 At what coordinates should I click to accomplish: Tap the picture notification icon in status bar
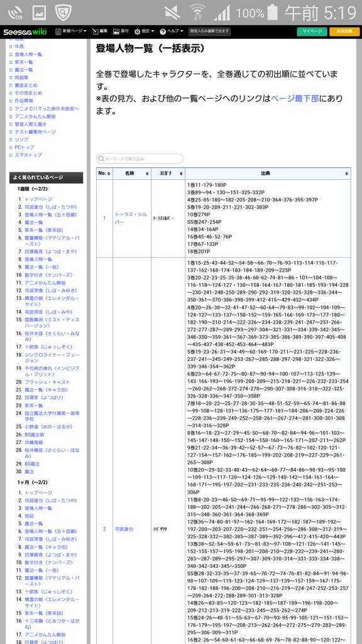pos(40,13)
